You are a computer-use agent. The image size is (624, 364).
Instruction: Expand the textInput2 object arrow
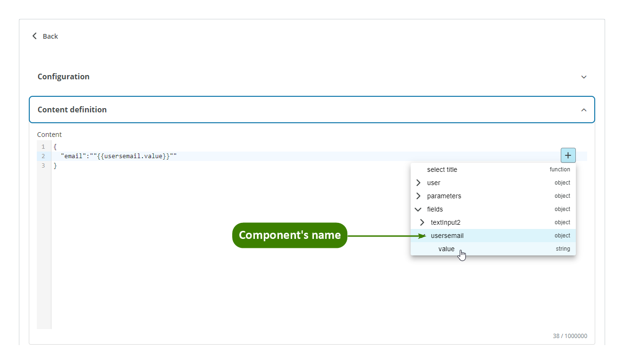click(x=422, y=222)
